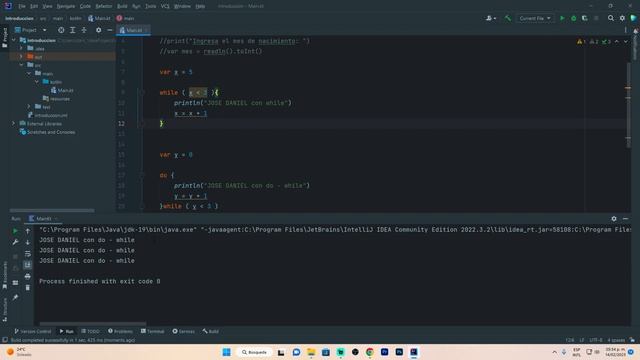The image size is (640, 360).
Task: Collapse all in Project panel
Action: pyautogui.click(x=84, y=30)
